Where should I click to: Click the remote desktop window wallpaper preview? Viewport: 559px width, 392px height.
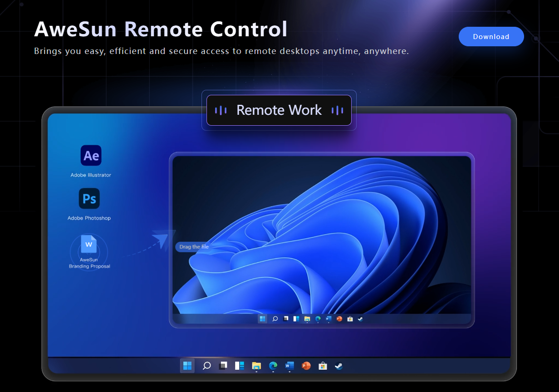tap(322, 235)
